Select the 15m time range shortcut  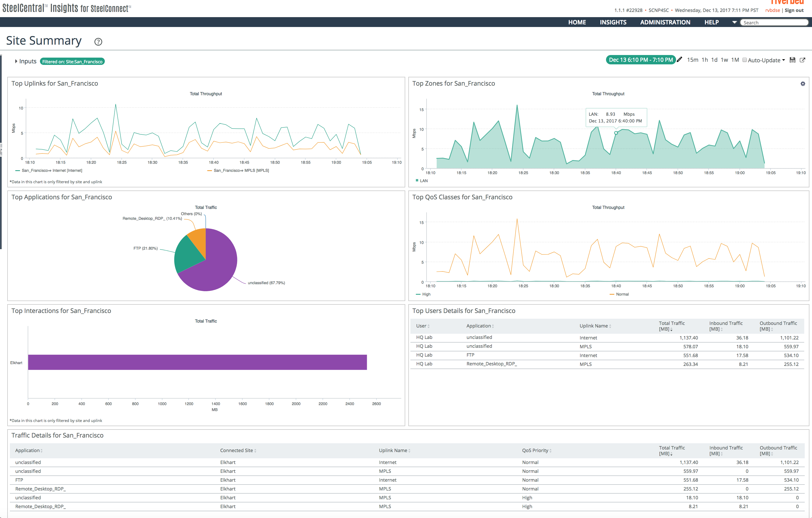tap(692, 60)
